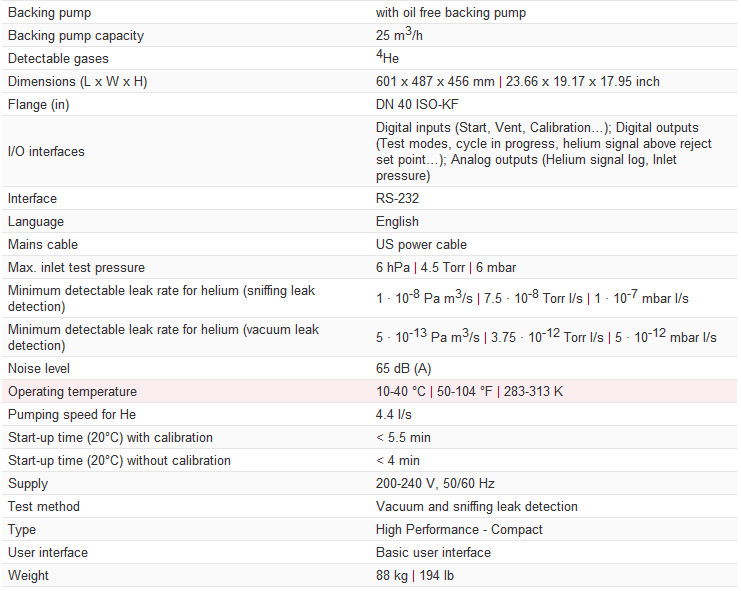Click the '4.4 l/s' pumping speed value
The height and width of the screenshot is (591, 741).
(393, 414)
